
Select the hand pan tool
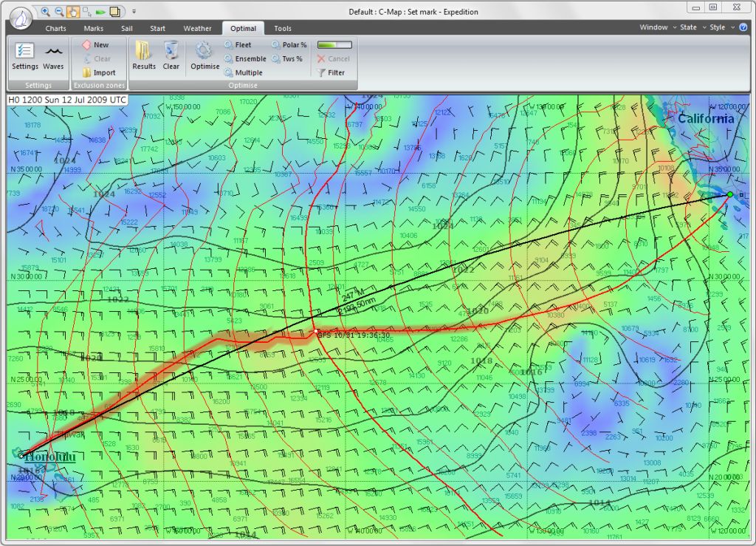coord(73,12)
